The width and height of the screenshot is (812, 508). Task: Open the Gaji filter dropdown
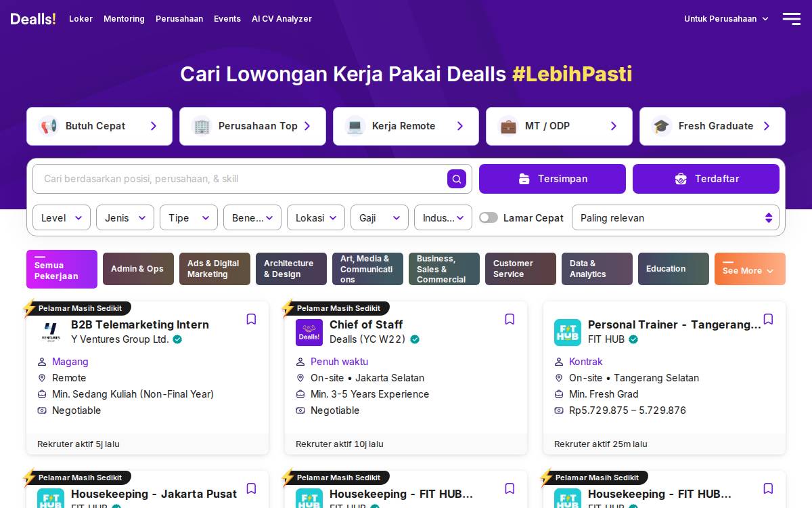point(380,217)
